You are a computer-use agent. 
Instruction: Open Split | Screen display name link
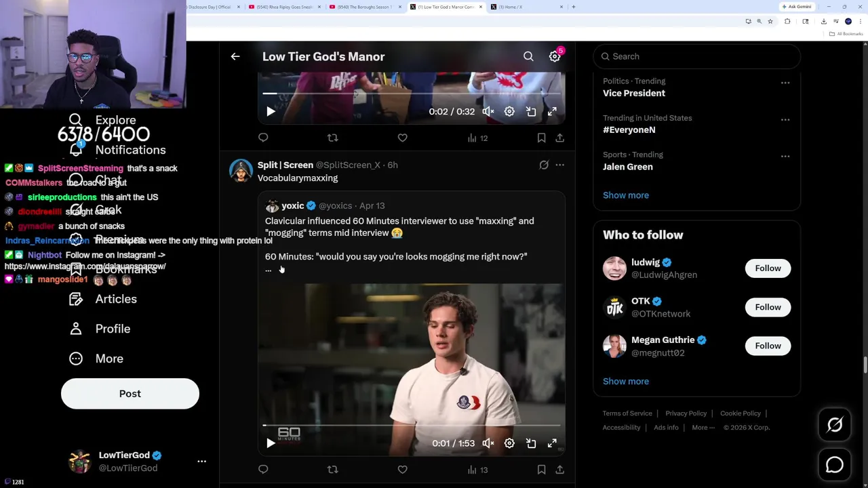pos(285,165)
